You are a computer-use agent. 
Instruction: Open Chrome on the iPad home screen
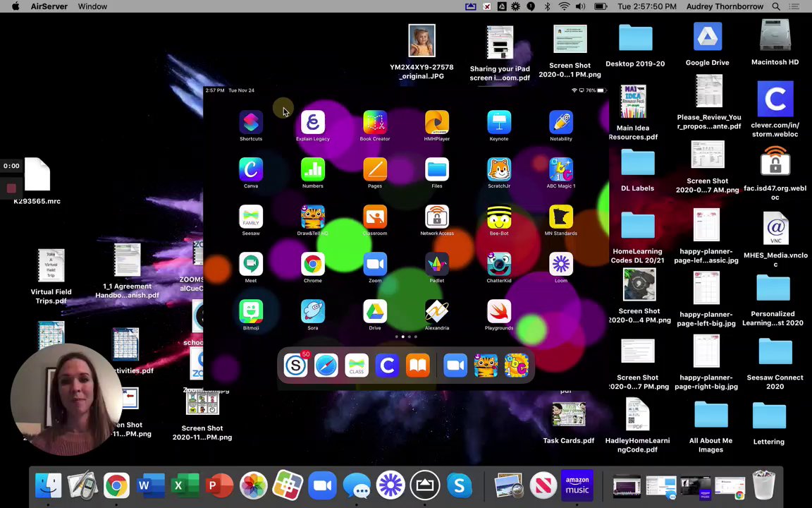[313, 265]
